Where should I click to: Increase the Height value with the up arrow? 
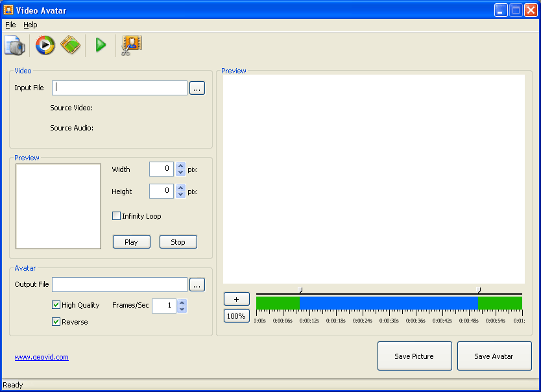tap(180, 188)
